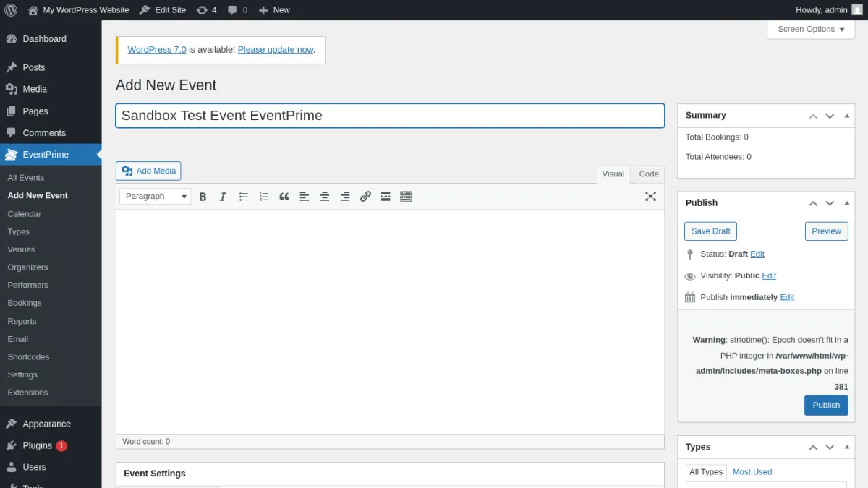Insert or edit link icon

tap(365, 197)
